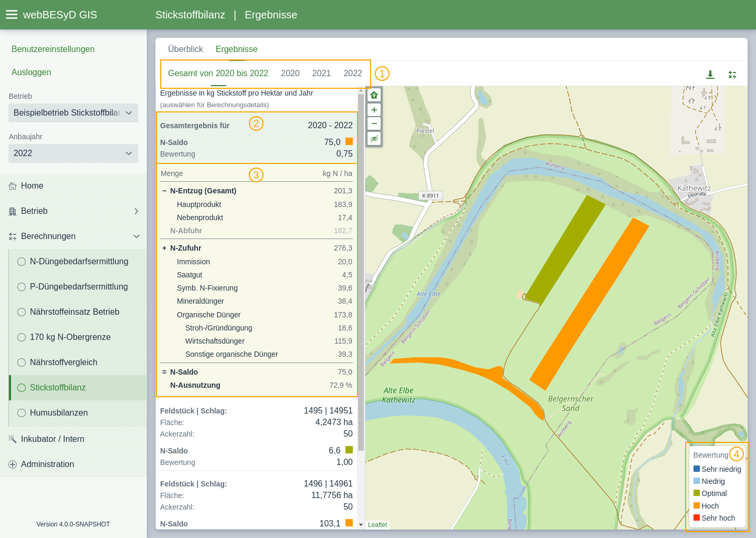Open the Anbaujahr 2022 dropdown
Viewport: 756px width, 538px height.
73,153
